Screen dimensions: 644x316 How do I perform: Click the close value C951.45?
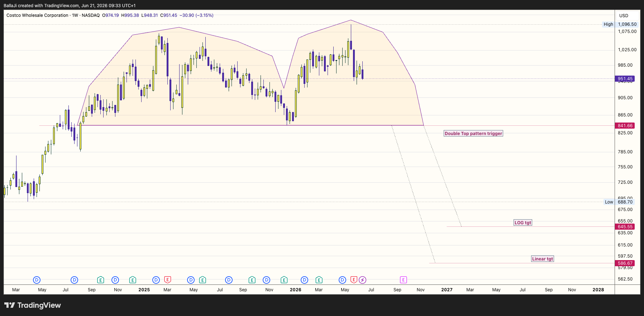pyautogui.click(x=168, y=15)
